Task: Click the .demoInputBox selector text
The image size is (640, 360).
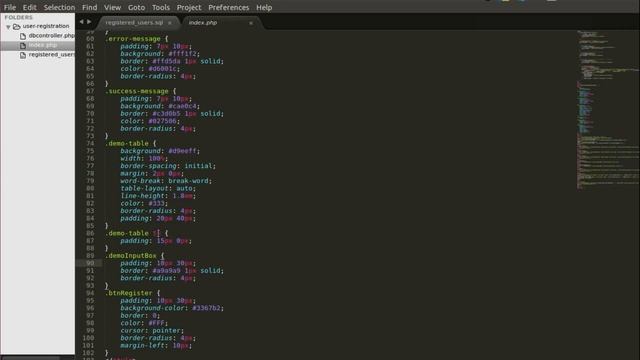Action: pos(131,256)
